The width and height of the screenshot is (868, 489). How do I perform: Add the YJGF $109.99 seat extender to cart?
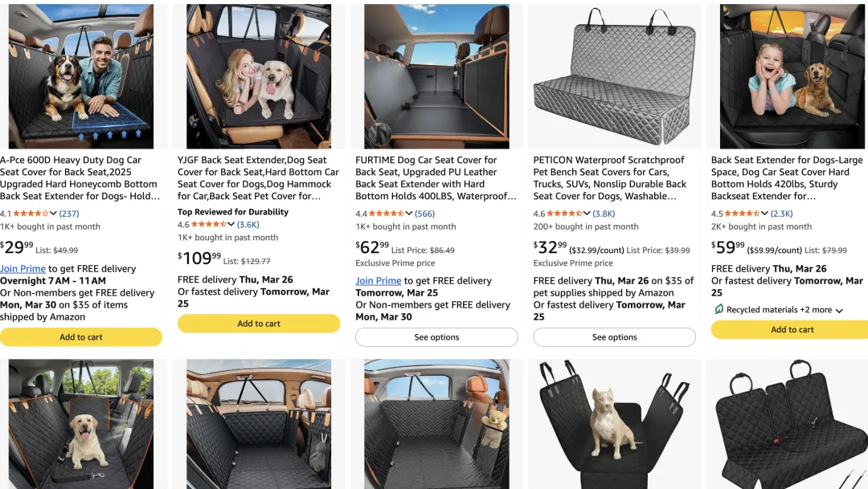(x=259, y=324)
